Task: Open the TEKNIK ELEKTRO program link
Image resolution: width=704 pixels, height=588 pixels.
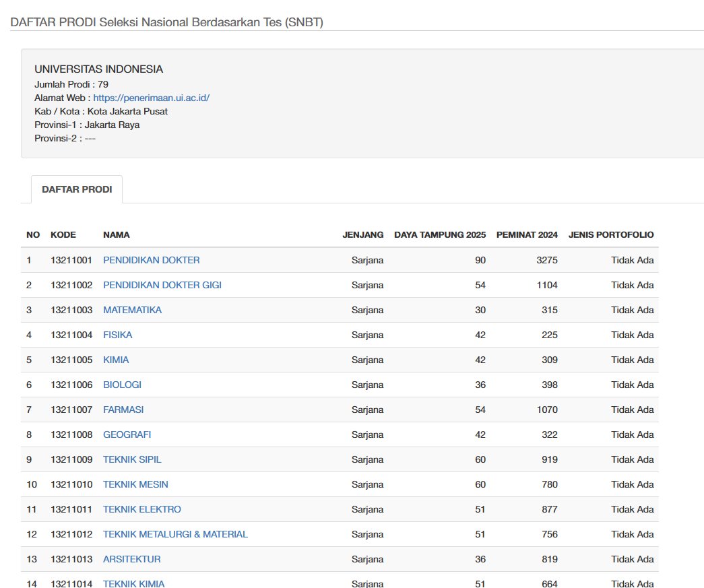Action: point(142,509)
